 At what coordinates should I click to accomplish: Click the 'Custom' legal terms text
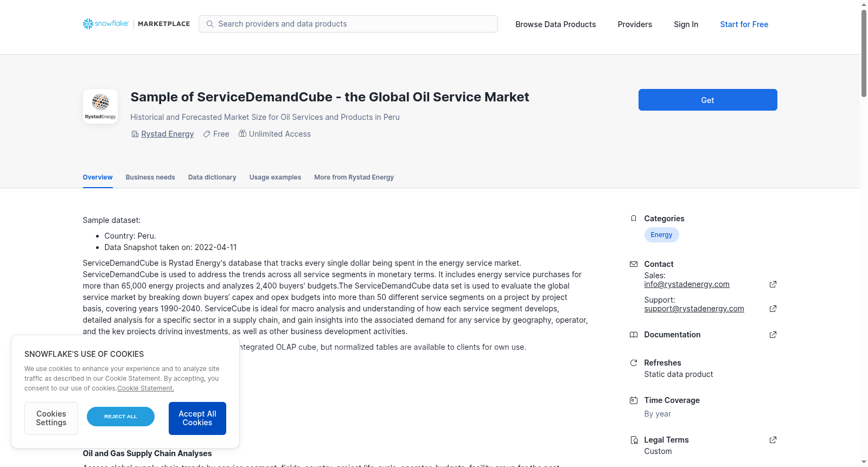(658, 451)
